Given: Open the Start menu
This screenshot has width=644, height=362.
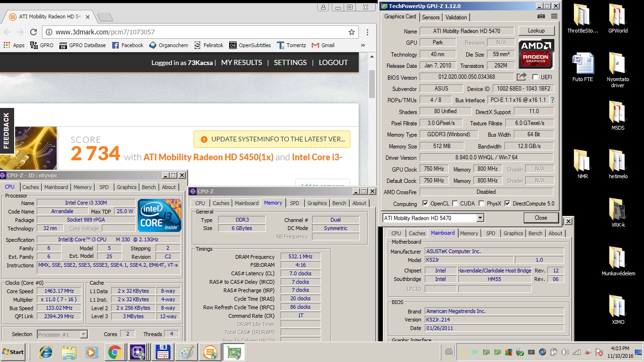Looking at the screenshot, I should (x=13, y=352).
